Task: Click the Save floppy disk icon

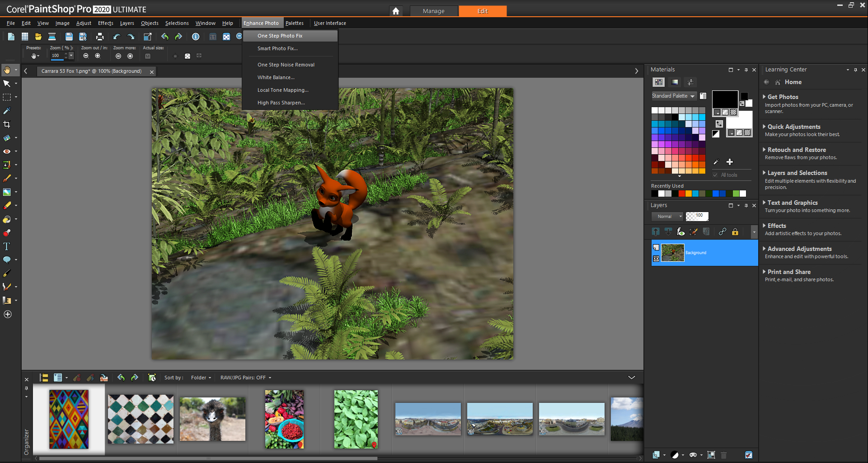Action: (69, 37)
